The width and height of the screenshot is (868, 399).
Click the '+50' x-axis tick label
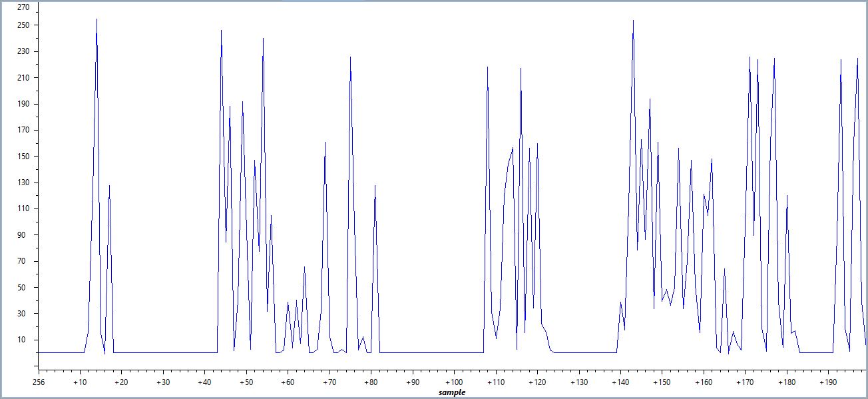click(x=246, y=383)
